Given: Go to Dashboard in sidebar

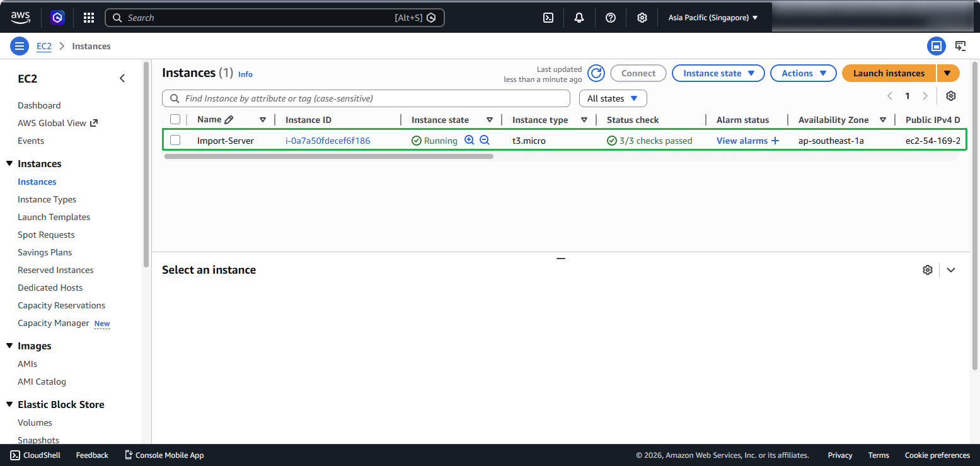Looking at the screenshot, I should (x=39, y=105).
